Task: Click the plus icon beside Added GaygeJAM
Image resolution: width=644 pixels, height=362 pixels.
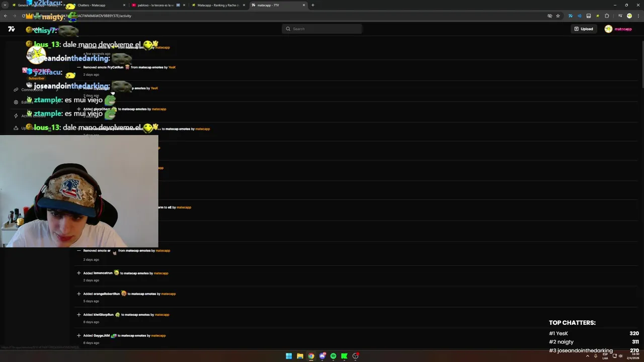Action: (78, 335)
